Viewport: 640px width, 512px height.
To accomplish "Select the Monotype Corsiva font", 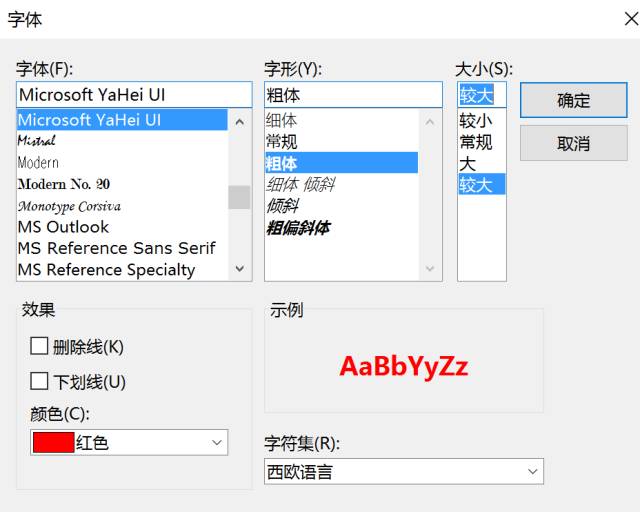I will click(122, 205).
